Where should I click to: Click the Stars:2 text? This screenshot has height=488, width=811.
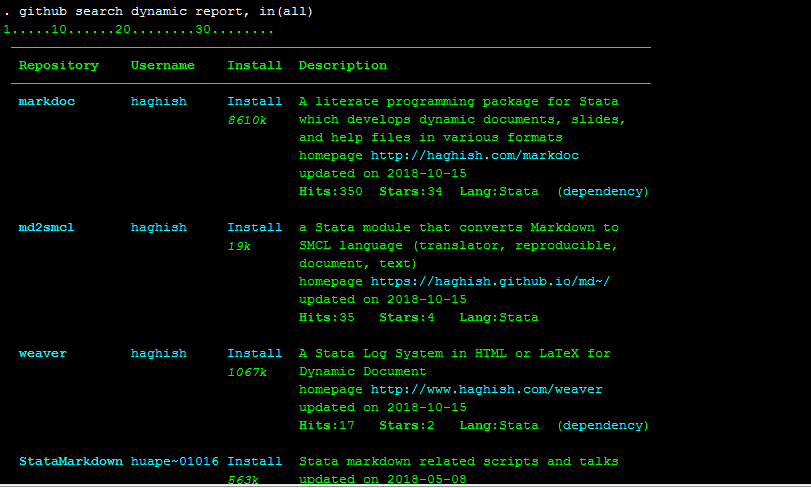point(407,425)
